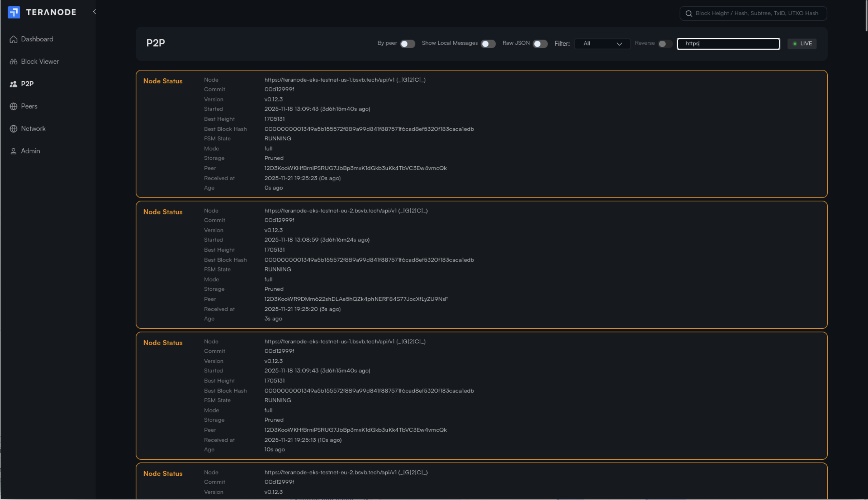Open the Filter dropdown showing All
Screen dimensions: 868x500
[602, 44]
